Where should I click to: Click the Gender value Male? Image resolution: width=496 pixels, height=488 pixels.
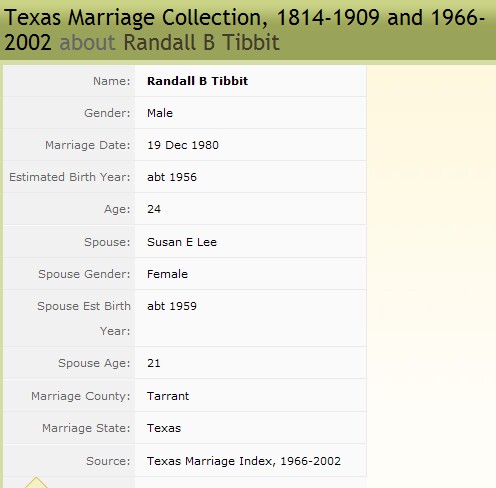pyautogui.click(x=160, y=113)
